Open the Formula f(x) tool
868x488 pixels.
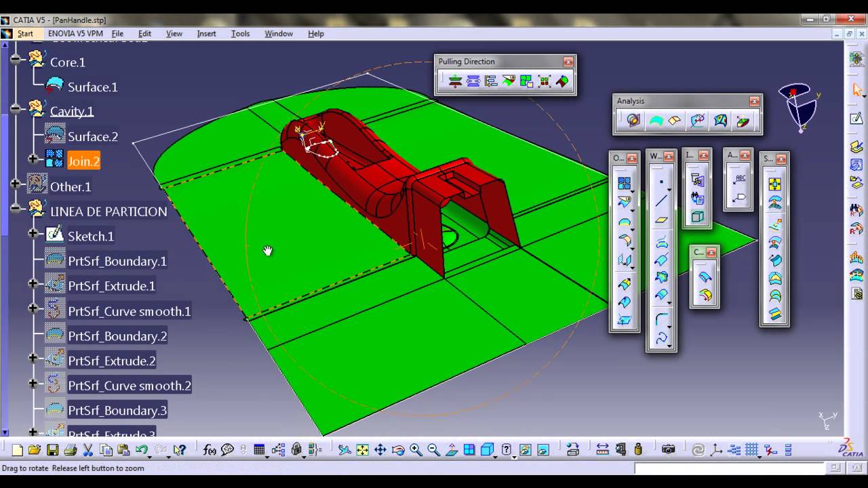pos(210,449)
